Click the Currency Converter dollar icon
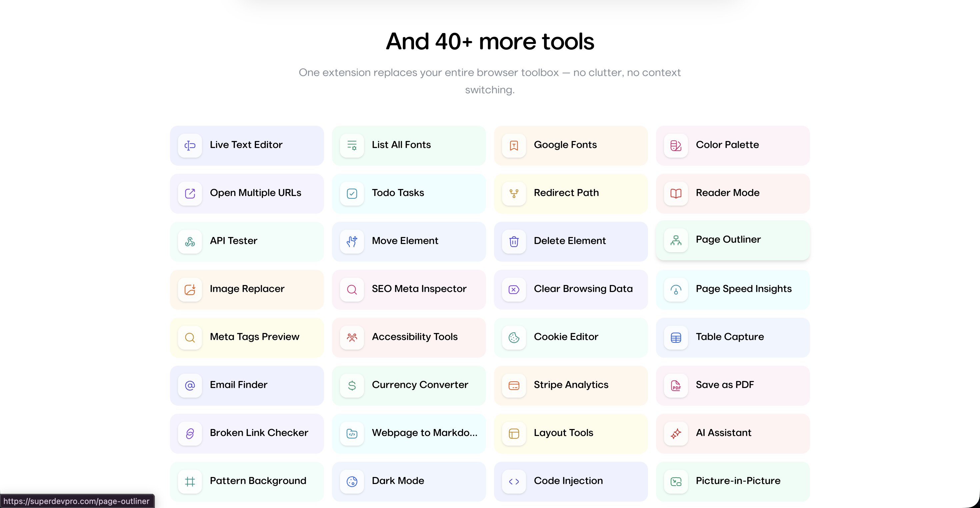 pos(352,385)
